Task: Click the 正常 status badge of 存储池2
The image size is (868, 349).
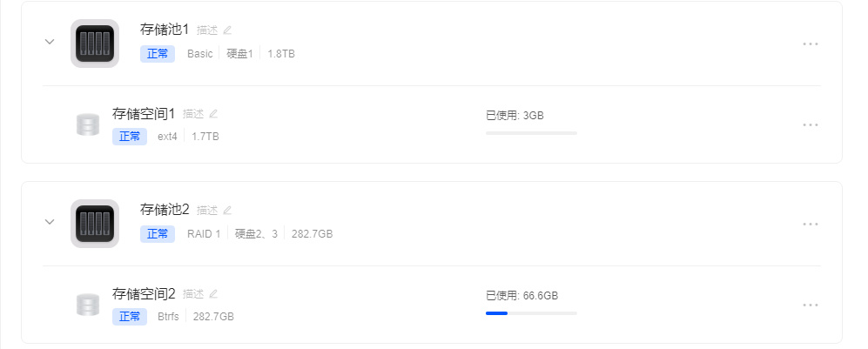Action: pos(158,234)
